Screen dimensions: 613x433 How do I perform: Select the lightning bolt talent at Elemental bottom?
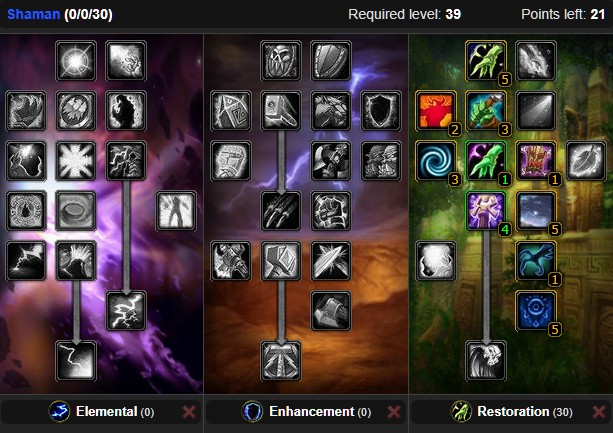click(76, 361)
